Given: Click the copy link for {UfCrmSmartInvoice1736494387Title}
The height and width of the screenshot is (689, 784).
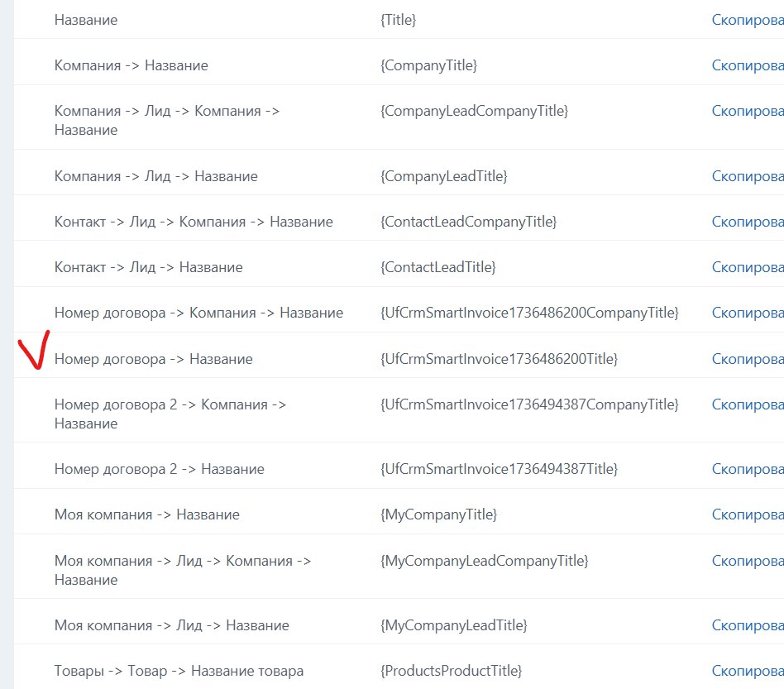Looking at the screenshot, I should (748, 469).
